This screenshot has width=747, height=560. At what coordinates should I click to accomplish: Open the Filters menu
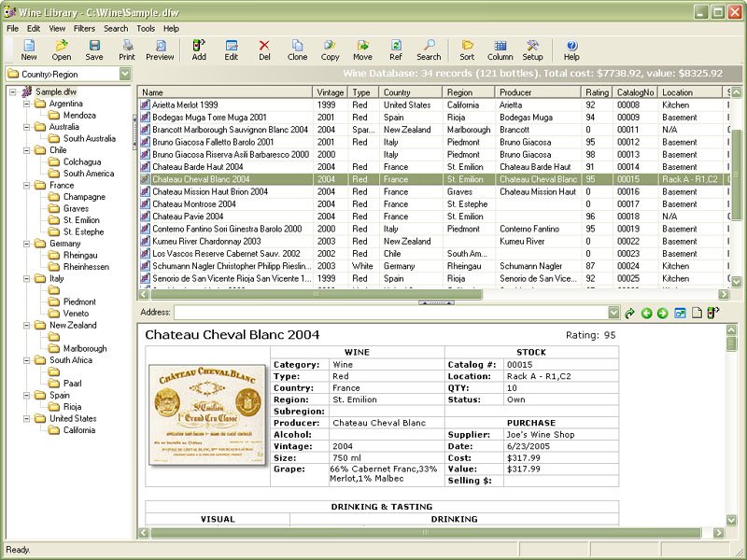point(84,29)
